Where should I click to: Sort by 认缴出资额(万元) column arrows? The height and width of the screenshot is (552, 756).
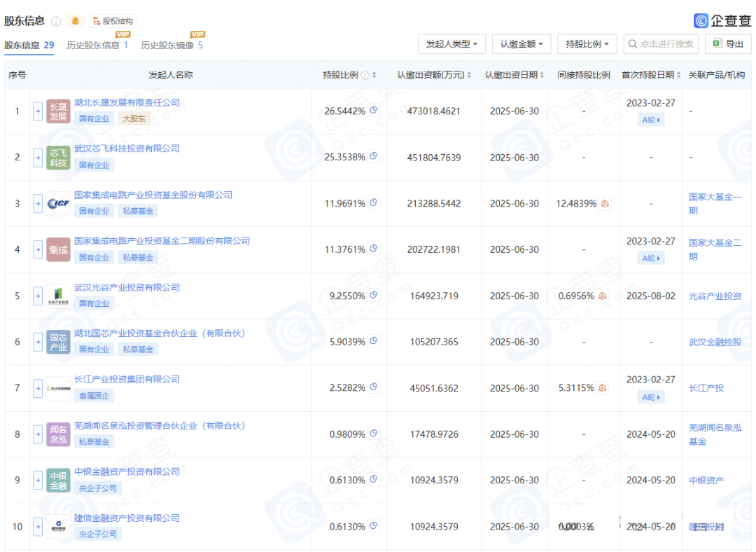coord(469,75)
